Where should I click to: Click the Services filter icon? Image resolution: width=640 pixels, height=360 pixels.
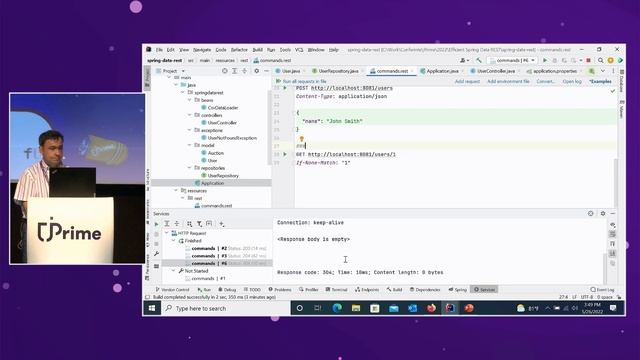click(x=199, y=224)
